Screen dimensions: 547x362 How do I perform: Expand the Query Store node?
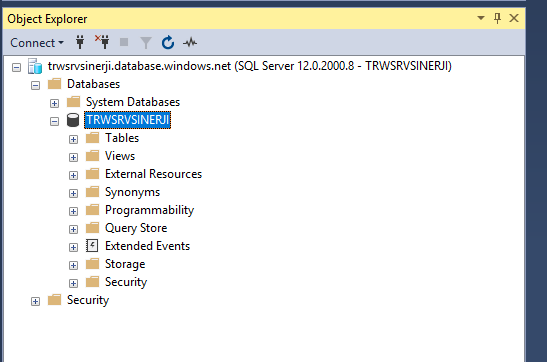tap(73, 229)
